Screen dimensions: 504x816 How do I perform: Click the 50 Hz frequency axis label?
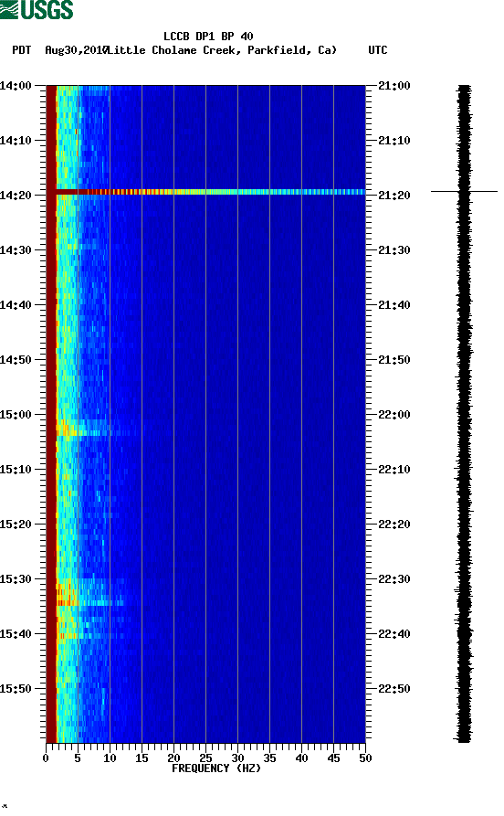[365, 758]
